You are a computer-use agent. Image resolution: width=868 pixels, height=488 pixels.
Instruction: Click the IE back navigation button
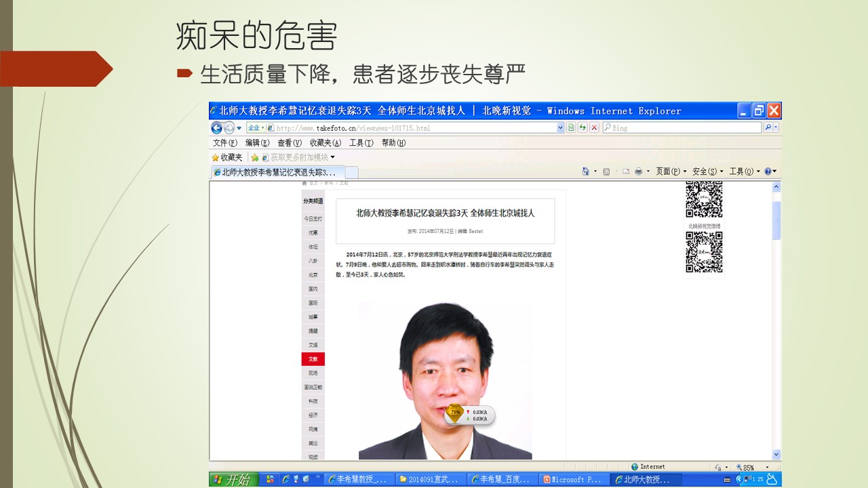[x=217, y=127]
